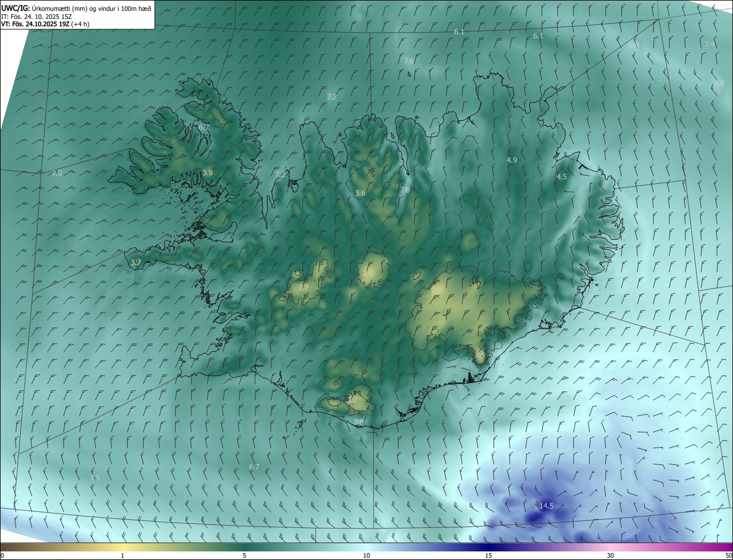Click the 8.4 precipitation value

(719, 83)
